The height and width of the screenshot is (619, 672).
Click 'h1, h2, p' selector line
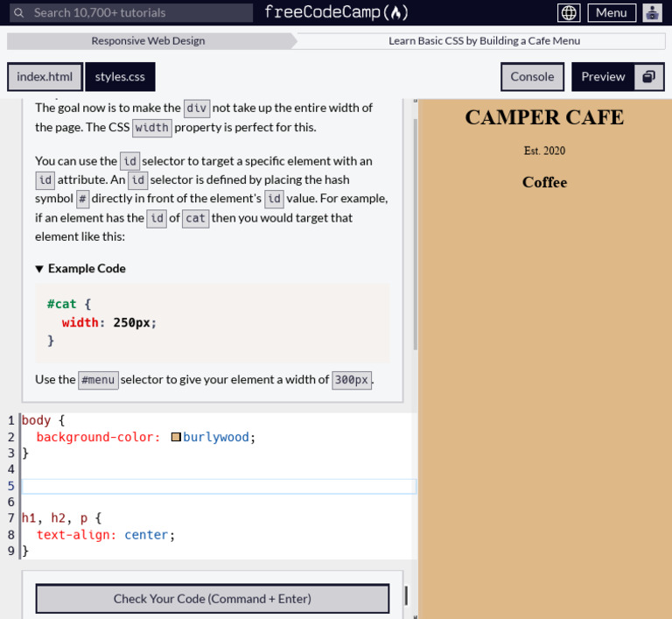(54, 518)
